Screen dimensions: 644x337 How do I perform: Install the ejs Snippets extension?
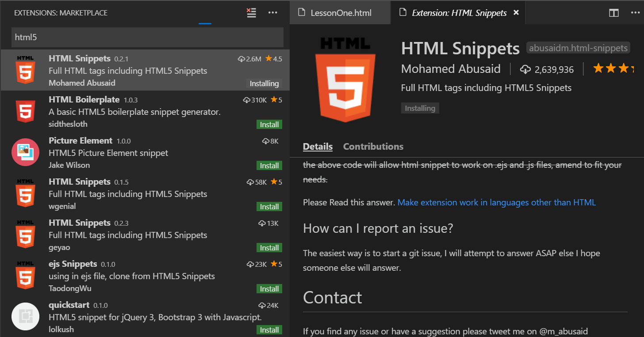click(x=269, y=289)
